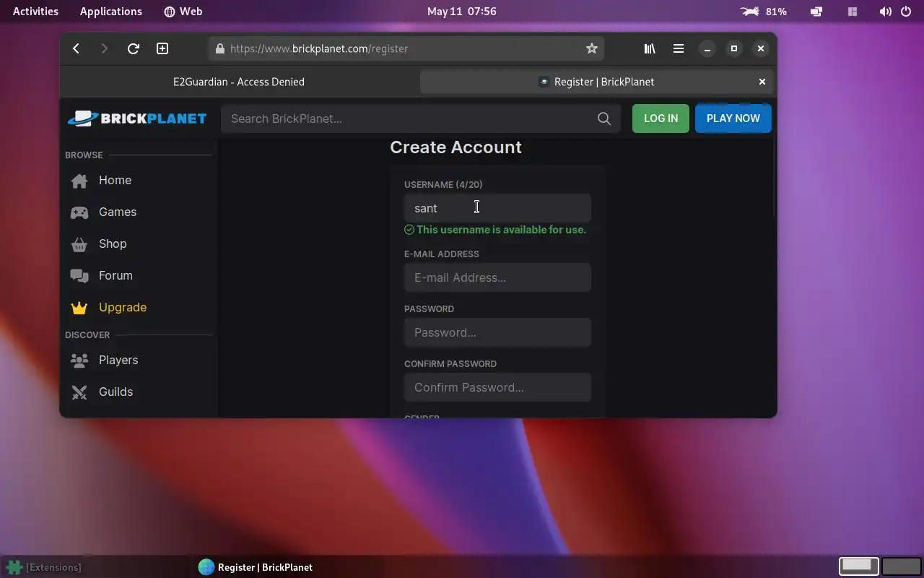Select the Register | BrickPlanet tab
The height and width of the screenshot is (578, 924).
pyautogui.click(x=596, y=82)
